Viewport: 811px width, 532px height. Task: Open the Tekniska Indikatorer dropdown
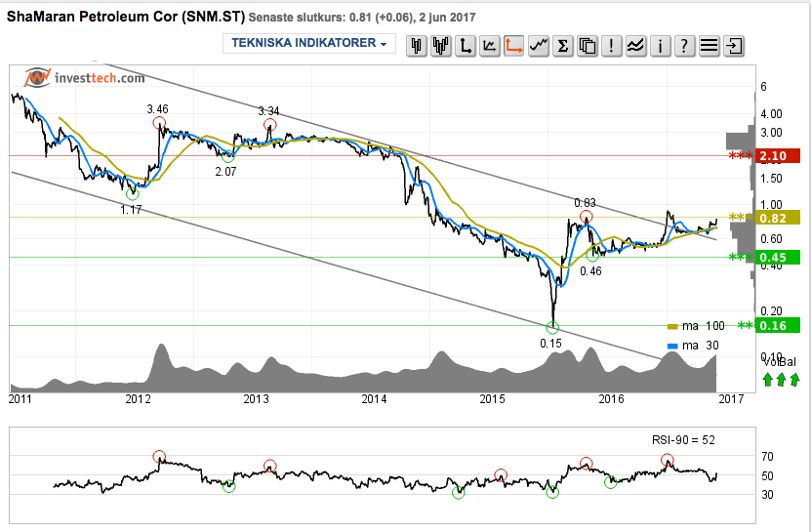pyautogui.click(x=308, y=43)
